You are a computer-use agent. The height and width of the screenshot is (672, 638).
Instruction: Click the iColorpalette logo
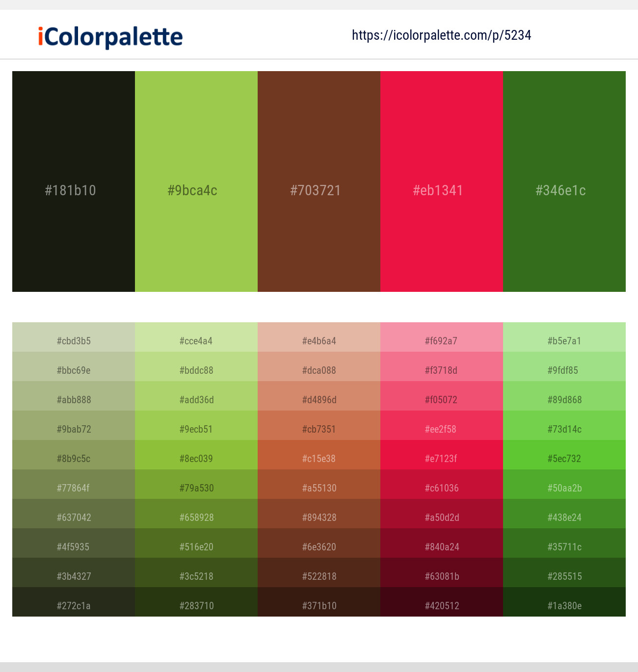[108, 36]
